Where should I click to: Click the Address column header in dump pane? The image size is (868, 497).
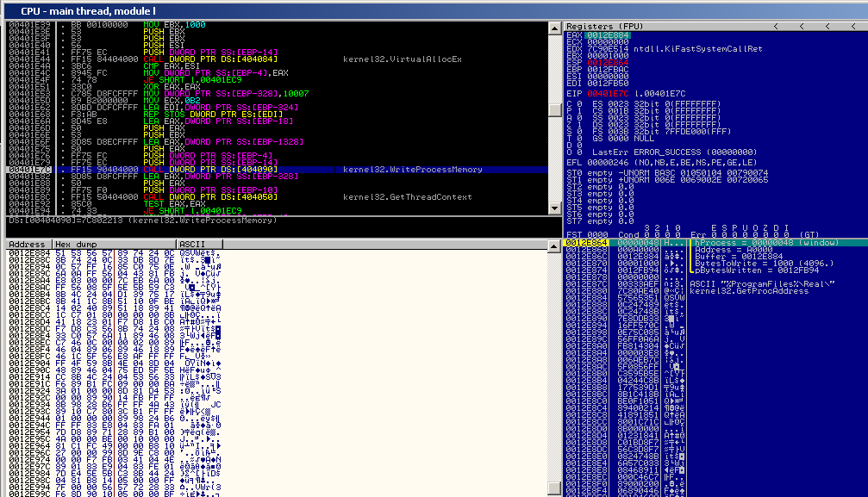tap(27, 245)
